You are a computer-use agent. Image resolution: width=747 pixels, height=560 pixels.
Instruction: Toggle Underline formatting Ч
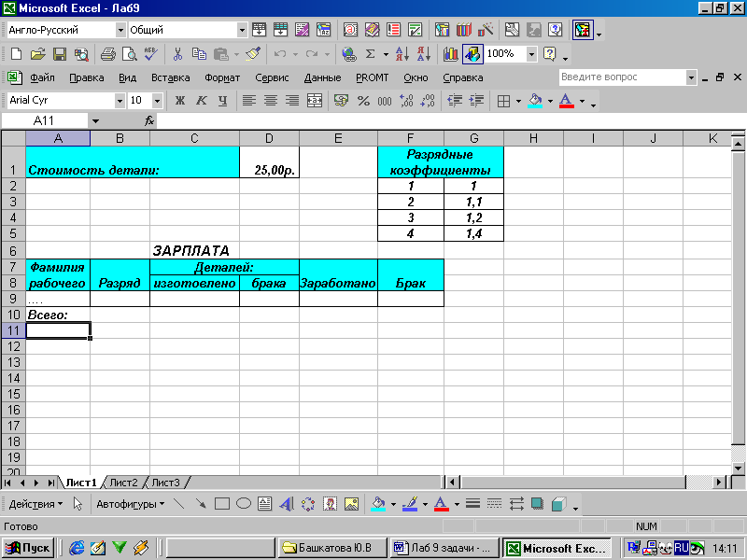click(222, 101)
